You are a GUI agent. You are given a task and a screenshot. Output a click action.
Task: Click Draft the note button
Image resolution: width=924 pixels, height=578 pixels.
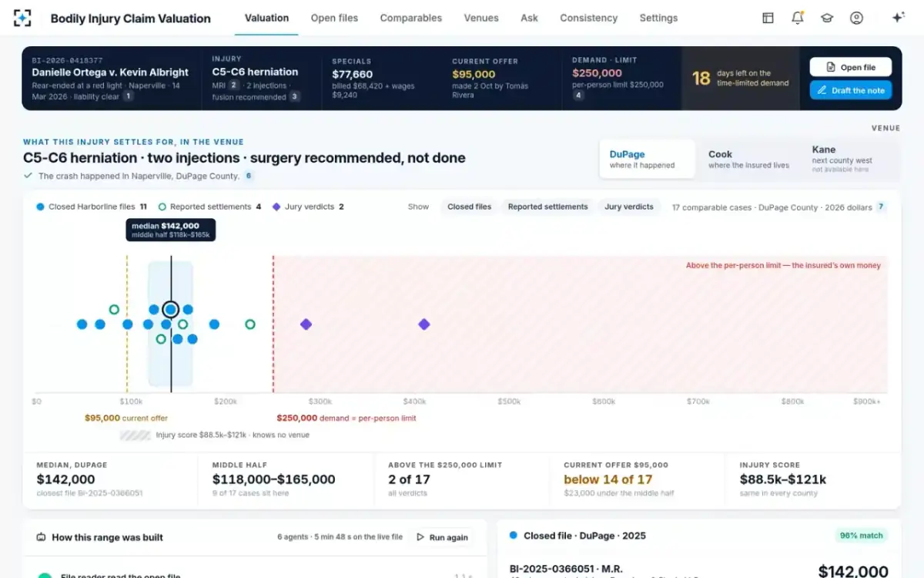[x=851, y=90]
